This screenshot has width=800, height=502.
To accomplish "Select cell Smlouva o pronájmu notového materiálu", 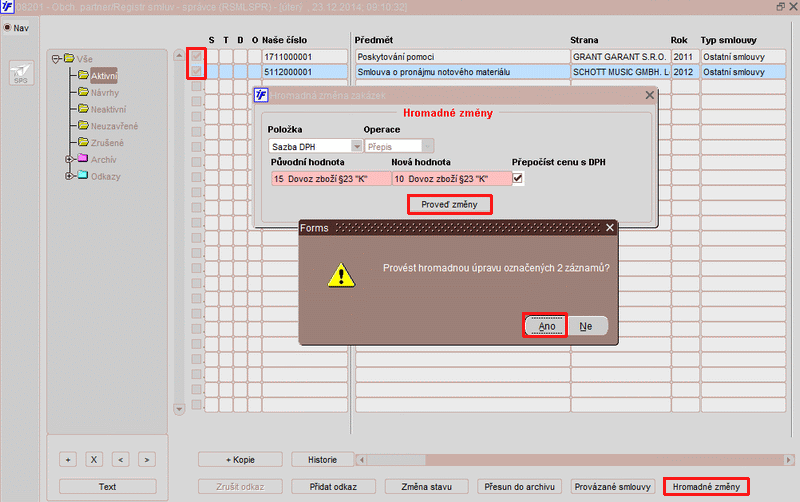I will [463, 72].
